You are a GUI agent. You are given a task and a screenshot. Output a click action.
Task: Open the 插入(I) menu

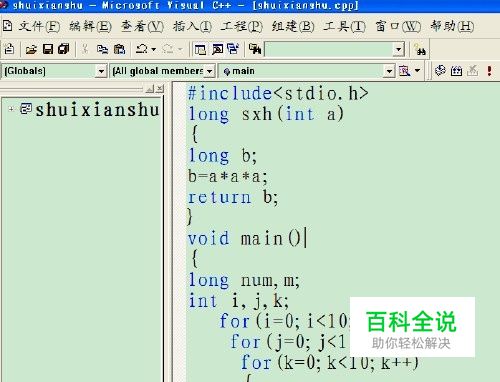point(192,26)
